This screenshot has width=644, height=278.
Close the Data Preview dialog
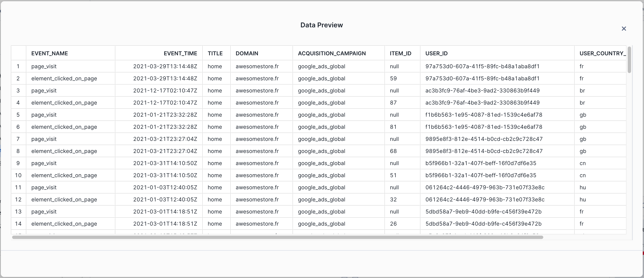(624, 29)
